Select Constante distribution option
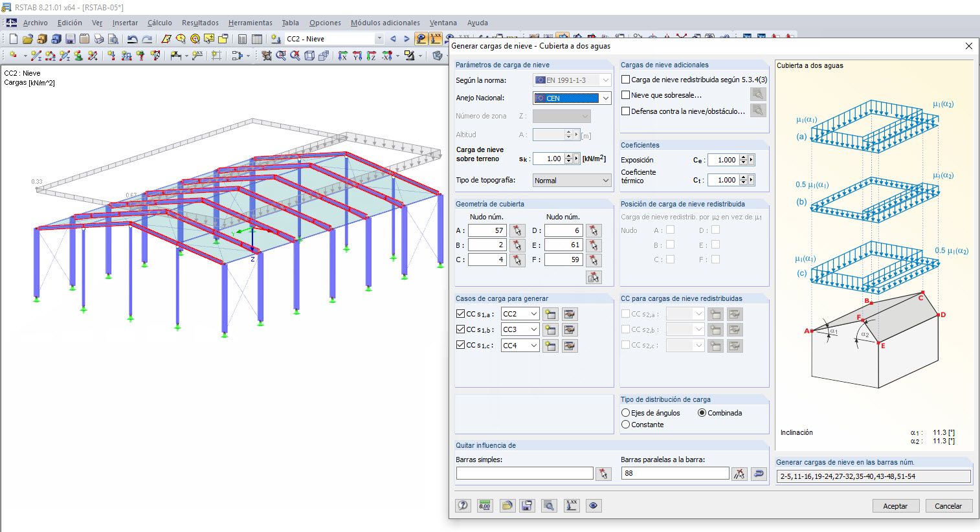 coord(626,425)
